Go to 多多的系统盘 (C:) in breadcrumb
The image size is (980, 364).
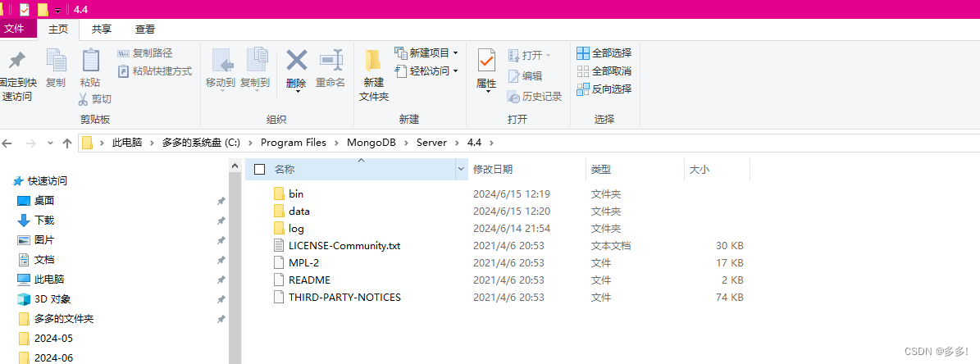[x=201, y=143]
